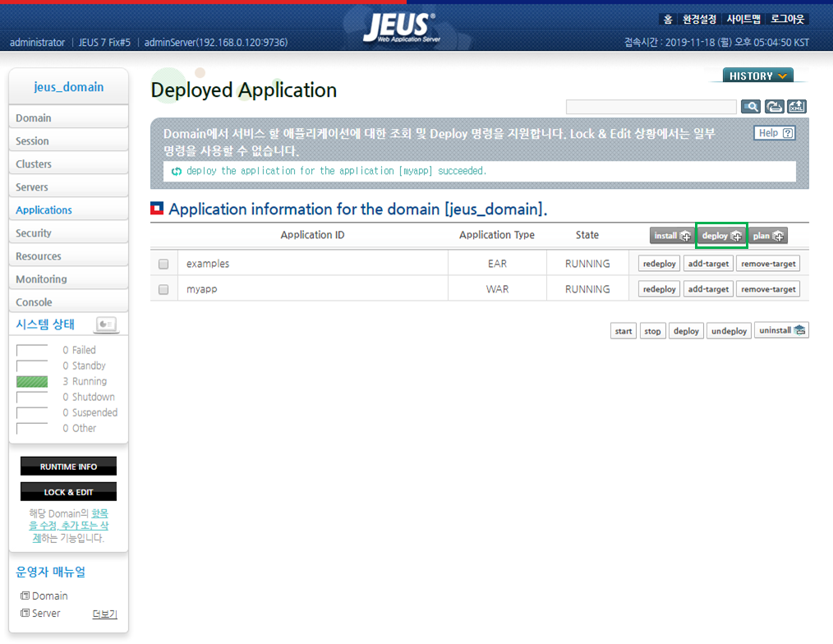
Task: Click the uninstall button
Action: 781,330
